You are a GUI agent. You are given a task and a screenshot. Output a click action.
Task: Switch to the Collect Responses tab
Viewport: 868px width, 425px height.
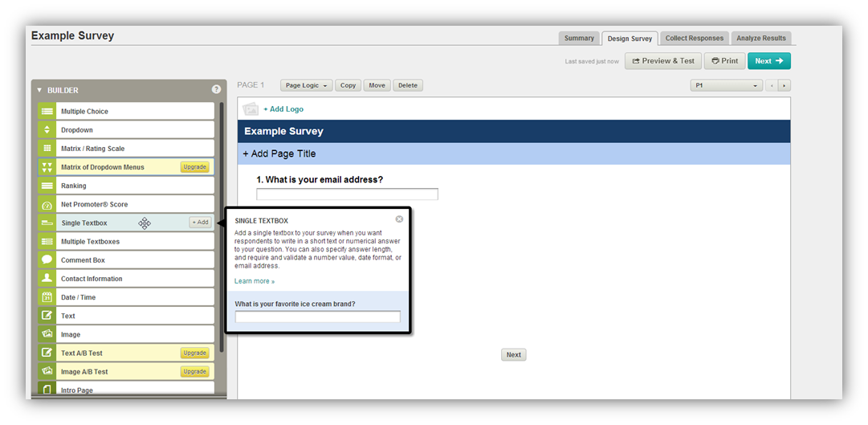click(x=695, y=39)
